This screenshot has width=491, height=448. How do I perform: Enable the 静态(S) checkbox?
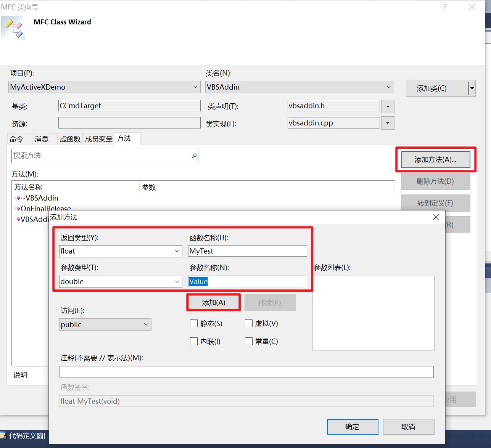pos(194,324)
